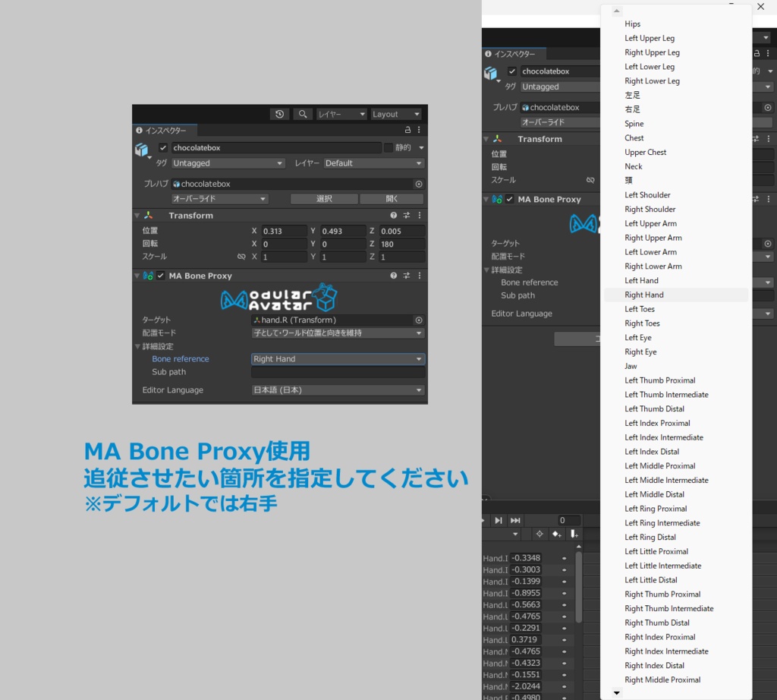The height and width of the screenshot is (700, 777).
Task: Open the Transform preset sliders icon next to help
Action: (407, 215)
